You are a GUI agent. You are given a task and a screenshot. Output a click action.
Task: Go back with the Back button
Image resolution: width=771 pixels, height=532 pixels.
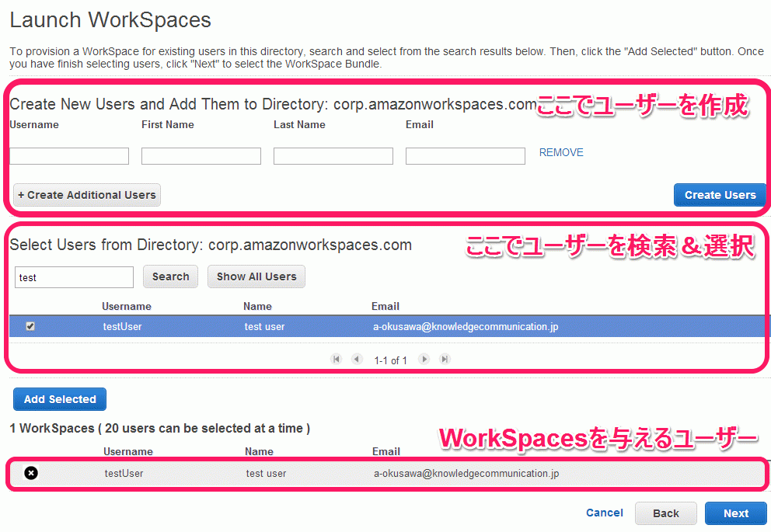point(666,513)
